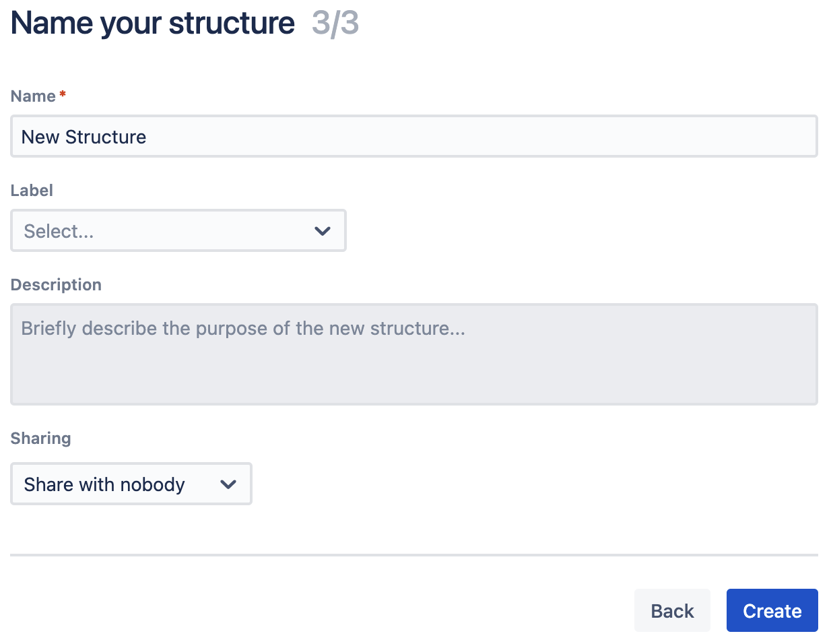
Task: Click the Description field label
Action: (56, 285)
